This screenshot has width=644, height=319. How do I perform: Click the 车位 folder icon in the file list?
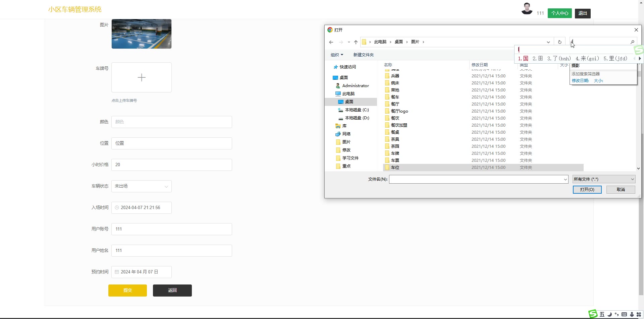387,168
